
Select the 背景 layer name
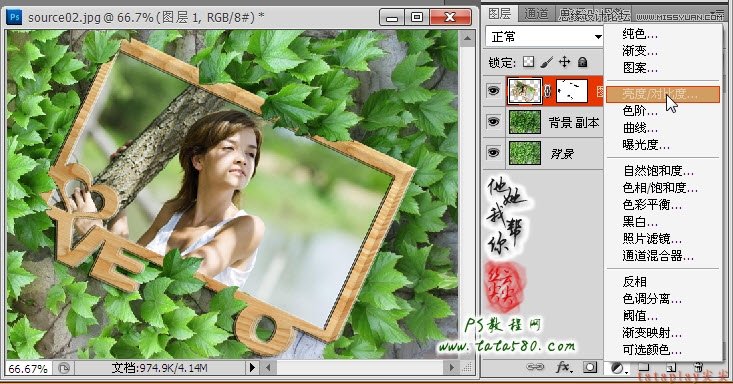[561, 153]
